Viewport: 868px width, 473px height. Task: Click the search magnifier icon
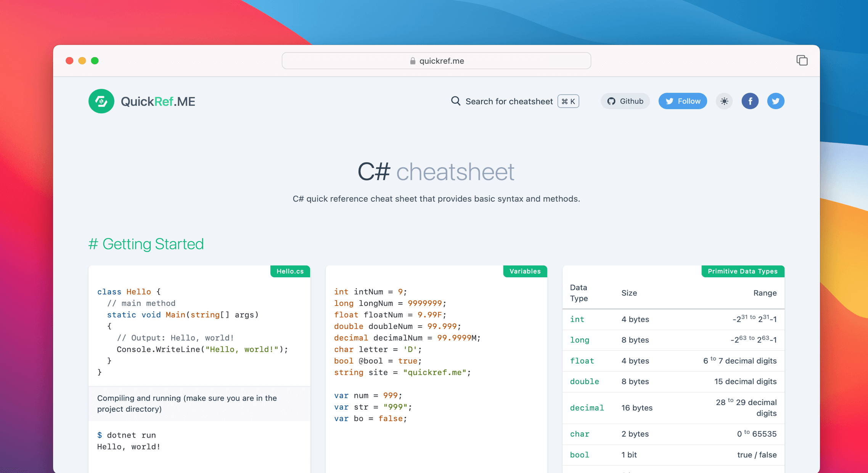(x=457, y=101)
